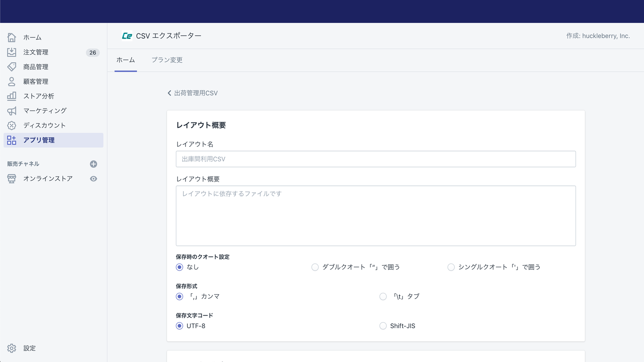
Task: Select the single quote wrapping option
Action: point(451,267)
